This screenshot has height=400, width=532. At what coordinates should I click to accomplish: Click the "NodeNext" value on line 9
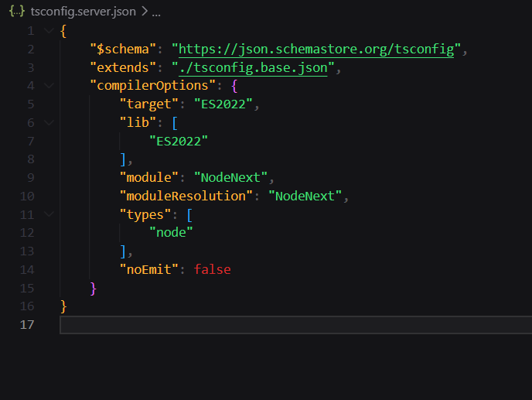click(230, 178)
